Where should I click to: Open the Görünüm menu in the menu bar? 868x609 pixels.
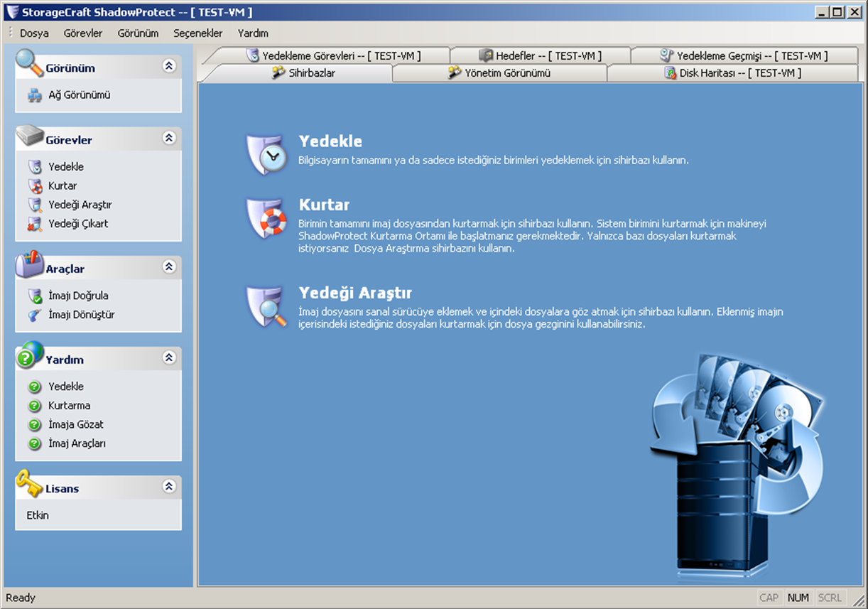point(138,33)
